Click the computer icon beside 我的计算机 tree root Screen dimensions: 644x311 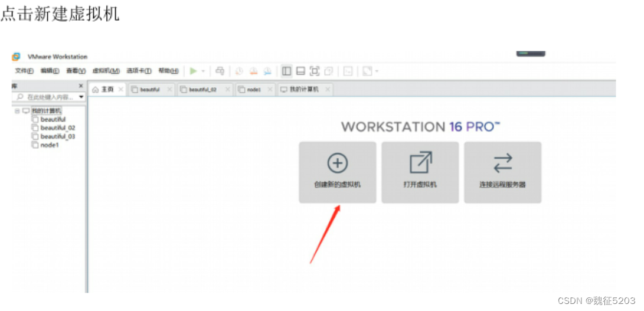[x=26, y=111]
